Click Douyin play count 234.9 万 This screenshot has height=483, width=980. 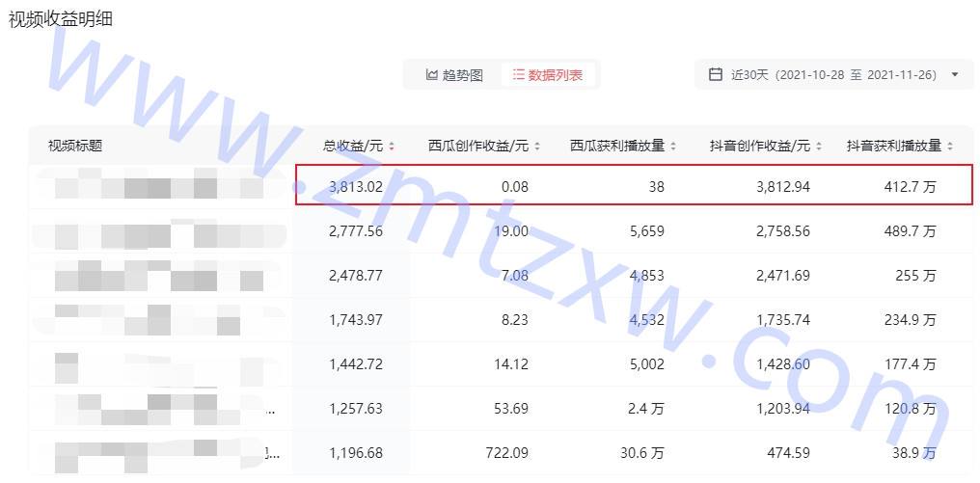tap(911, 320)
